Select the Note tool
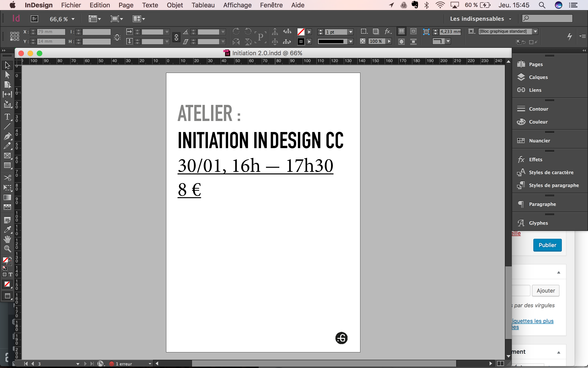Screen dimensions: 588x368 coord(7,220)
